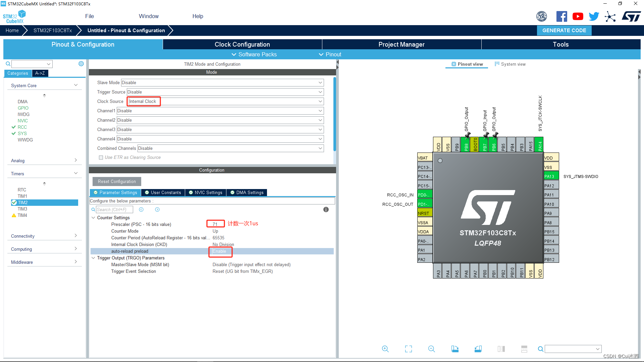
Task: Open the Channel1 dropdown
Action: [x=220, y=111]
